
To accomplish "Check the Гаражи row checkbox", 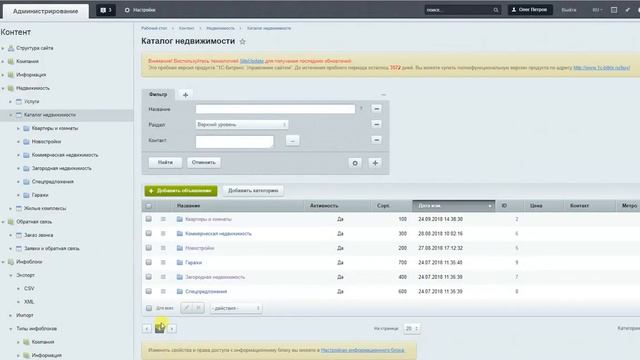I will (149, 262).
